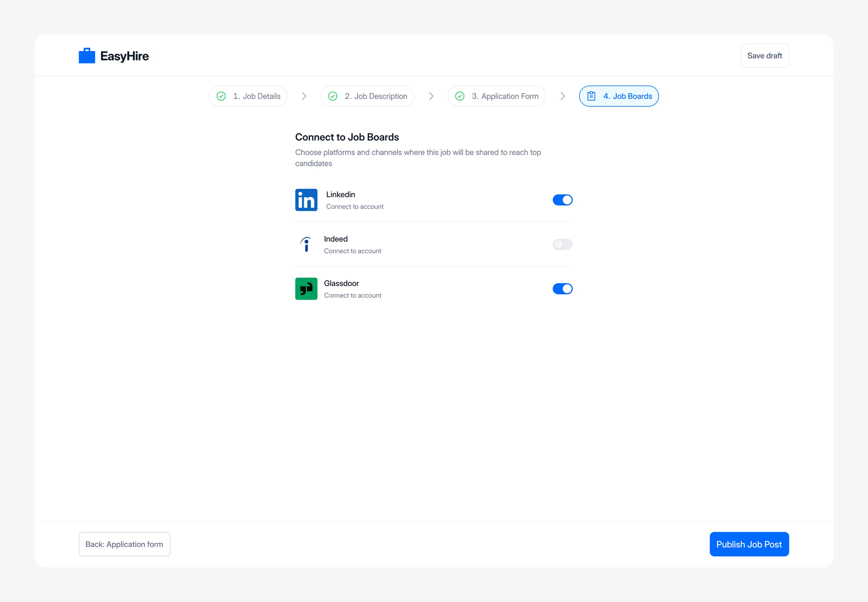Screen dimensions: 868x602
Task: Click the Linkedin platform name
Action: pyautogui.click(x=341, y=195)
